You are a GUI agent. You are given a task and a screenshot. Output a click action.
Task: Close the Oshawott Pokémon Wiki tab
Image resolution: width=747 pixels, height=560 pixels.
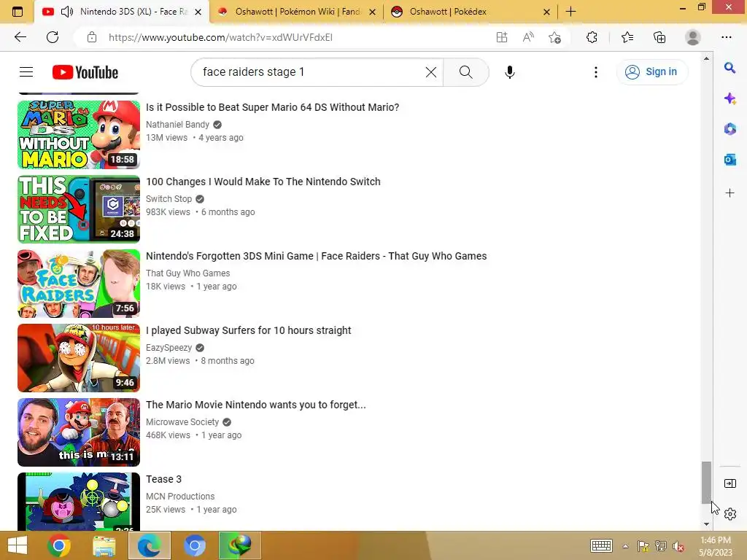(x=373, y=12)
